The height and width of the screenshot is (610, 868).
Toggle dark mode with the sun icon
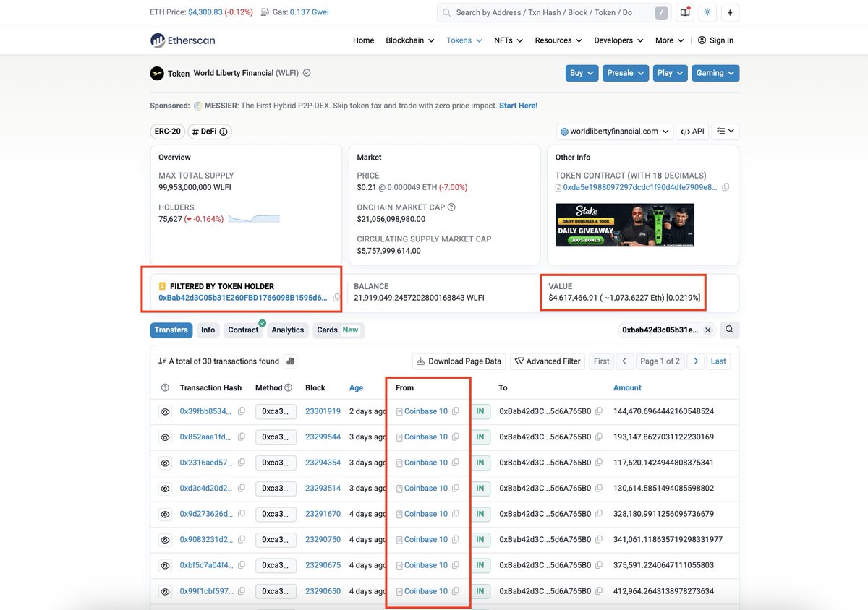point(707,12)
